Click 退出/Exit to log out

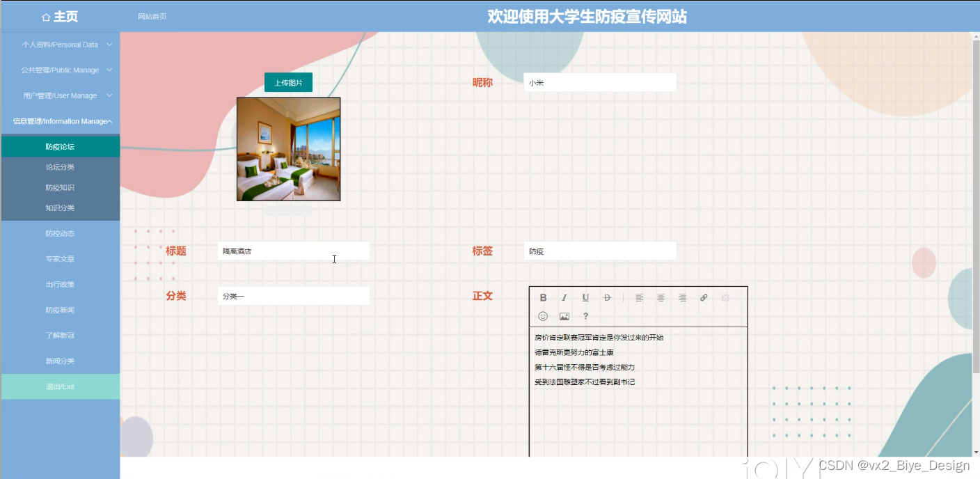tap(61, 386)
